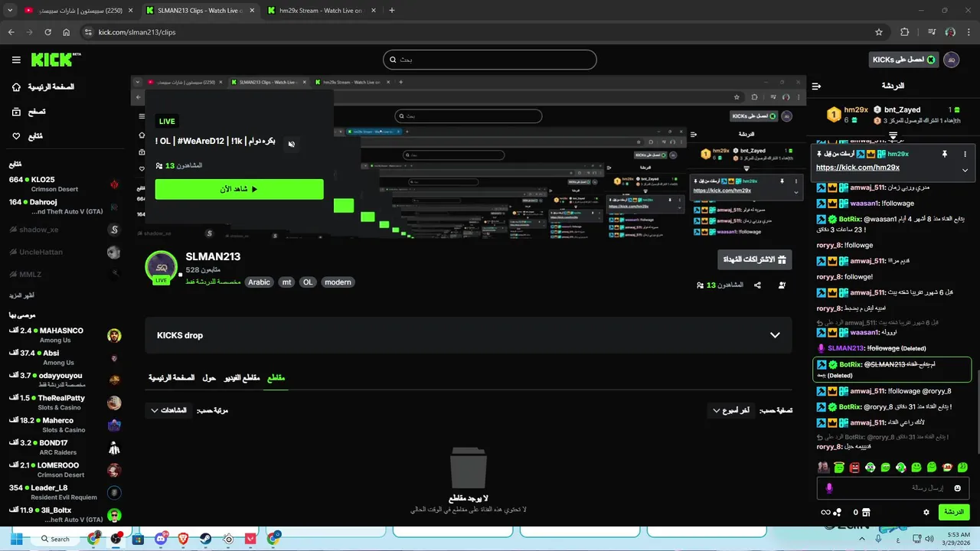Click the green send chat button

[x=954, y=512]
